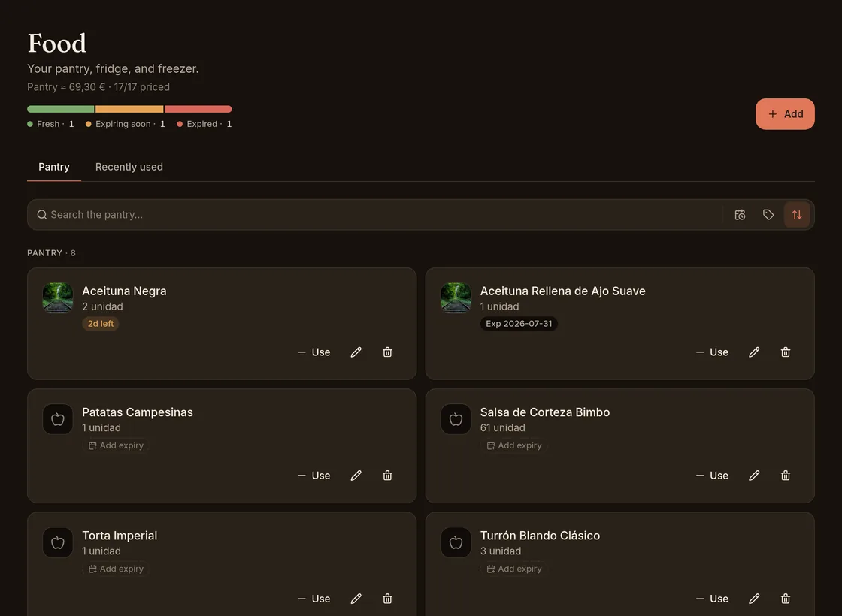Delete Aceituna Rellena de Ajo Suave trash icon
This screenshot has width=842, height=616.
785,352
